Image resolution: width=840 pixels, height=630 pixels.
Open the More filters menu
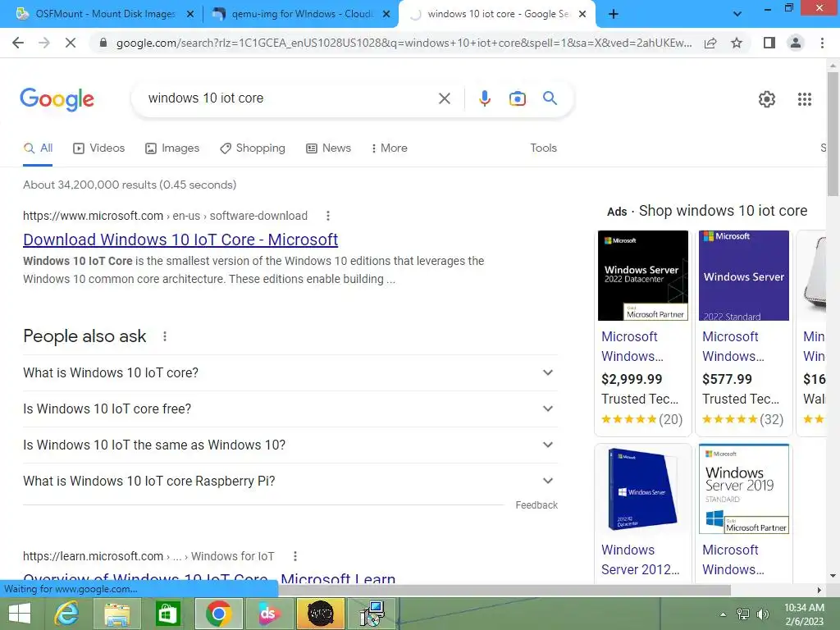pyautogui.click(x=390, y=148)
